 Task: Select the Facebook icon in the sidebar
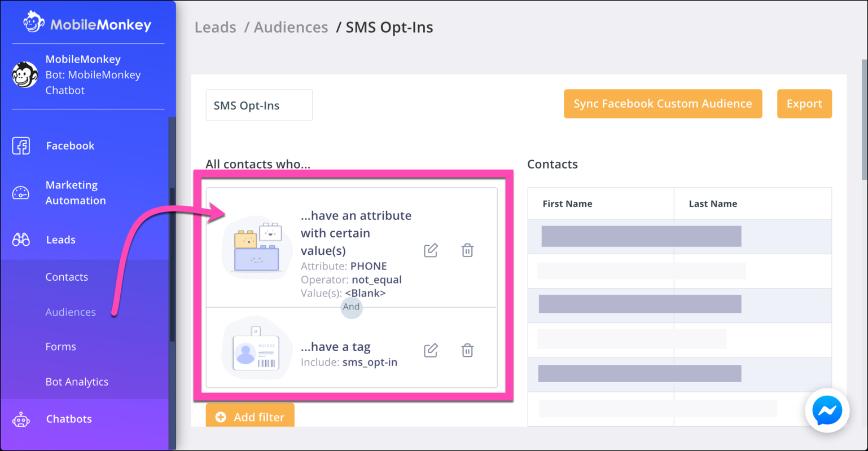point(21,145)
